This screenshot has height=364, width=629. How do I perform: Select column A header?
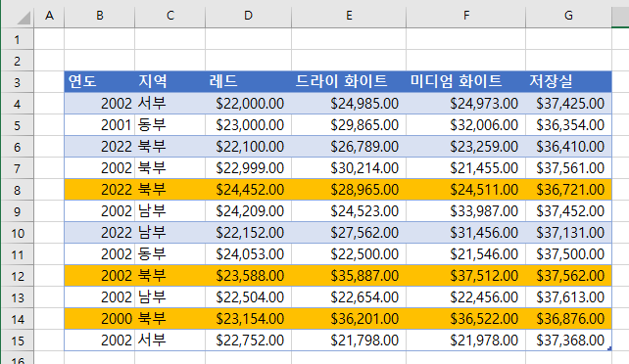[x=49, y=16]
